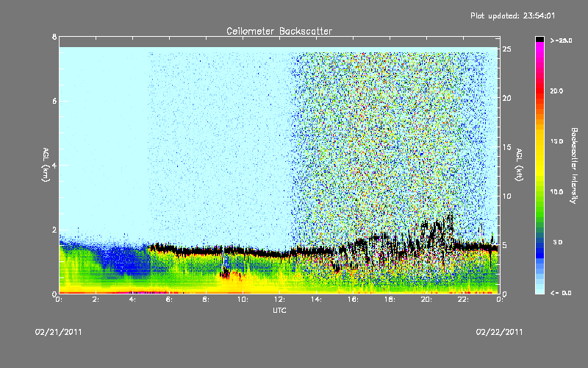This screenshot has height=368, width=588.
Task: Click the "4" km tick on left axis
Action: point(54,165)
